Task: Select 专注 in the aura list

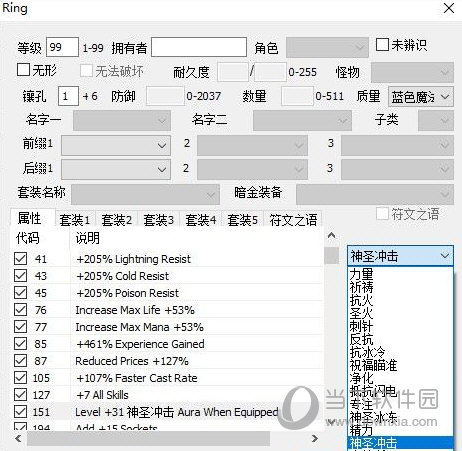Action: click(400, 404)
